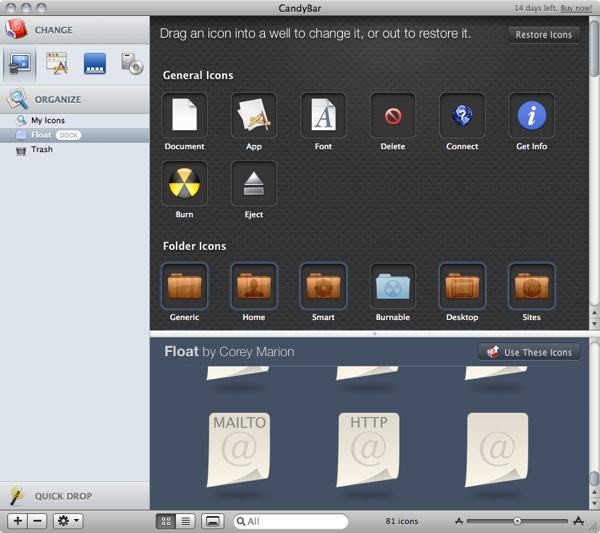Click the search magnifier icon

tap(241, 521)
